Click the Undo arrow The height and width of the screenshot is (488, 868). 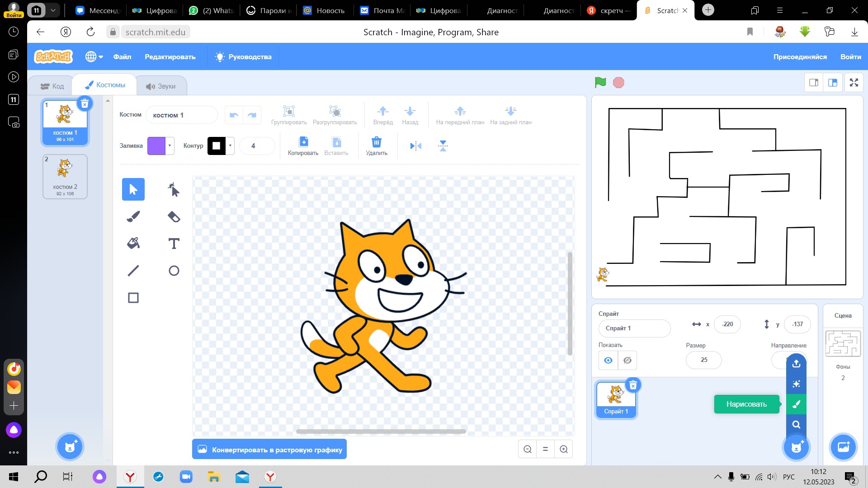click(x=234, y=115)
